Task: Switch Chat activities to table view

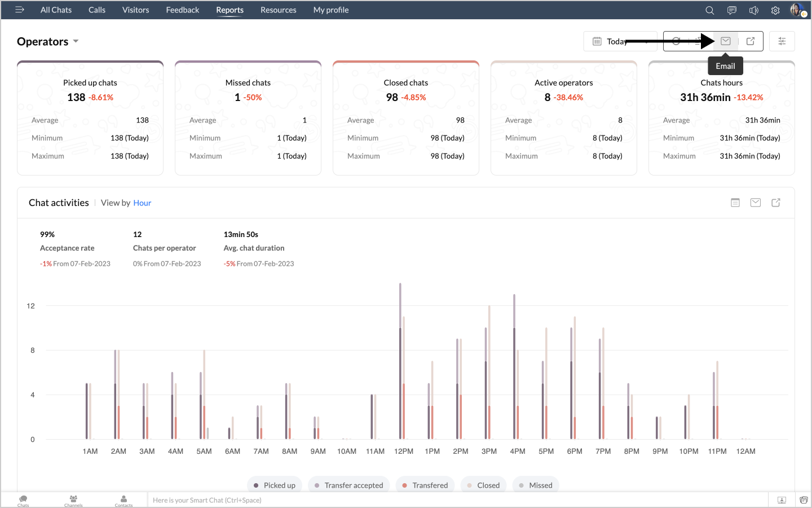Action: (x=735, y=203)
